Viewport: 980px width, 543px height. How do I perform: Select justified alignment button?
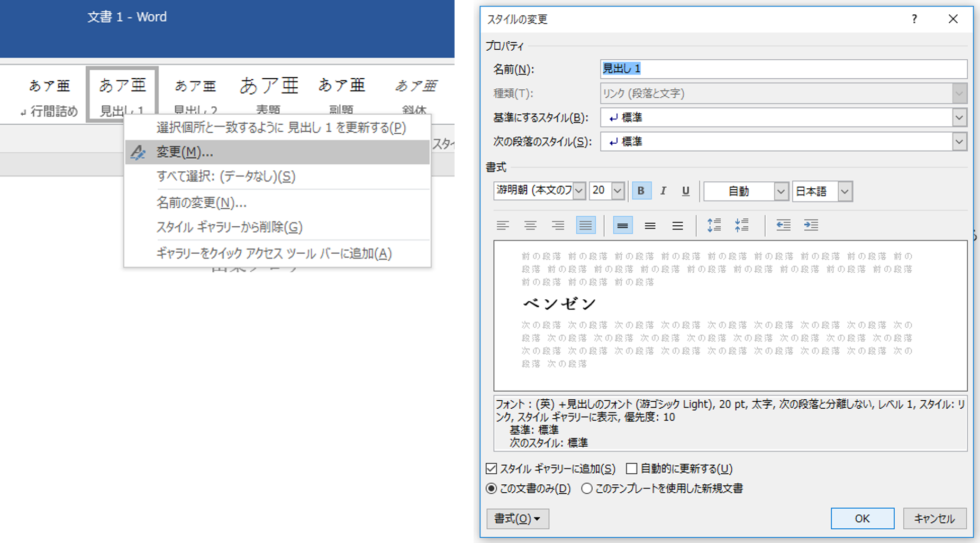[585, 225]
